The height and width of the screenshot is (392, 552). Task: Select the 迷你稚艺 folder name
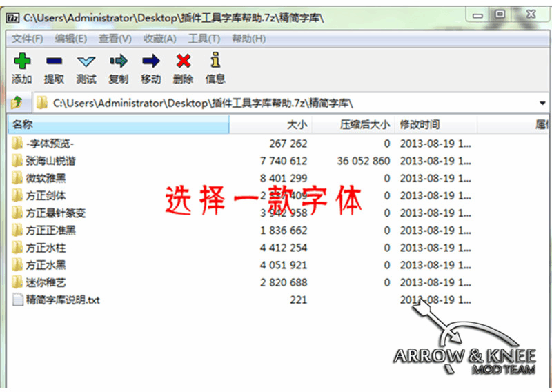(x=46, y=282)
